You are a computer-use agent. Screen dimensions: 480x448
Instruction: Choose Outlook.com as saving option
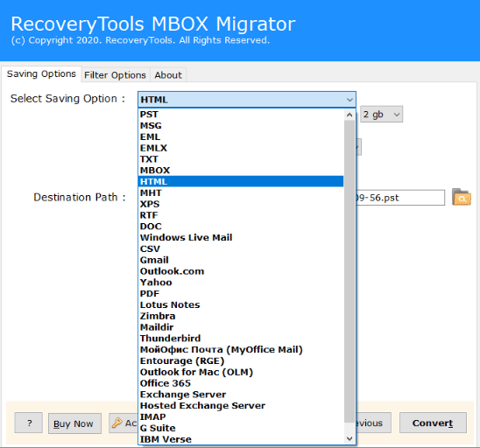click(241, 271)
